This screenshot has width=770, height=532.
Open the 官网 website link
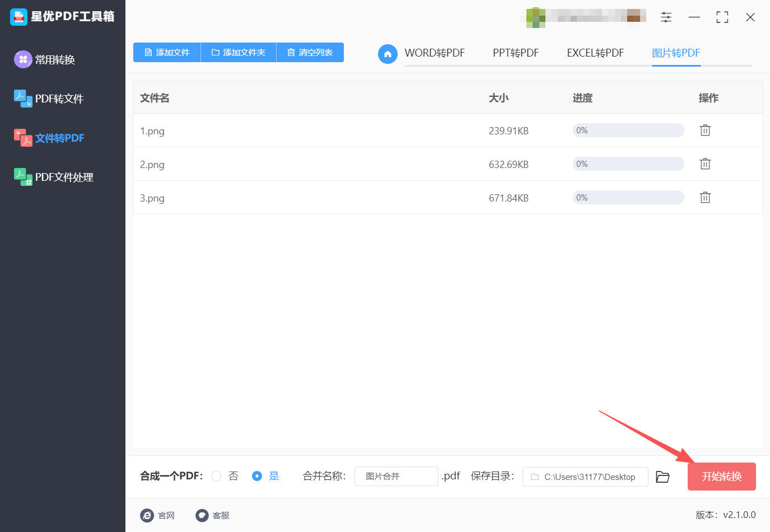coord(157,515)
